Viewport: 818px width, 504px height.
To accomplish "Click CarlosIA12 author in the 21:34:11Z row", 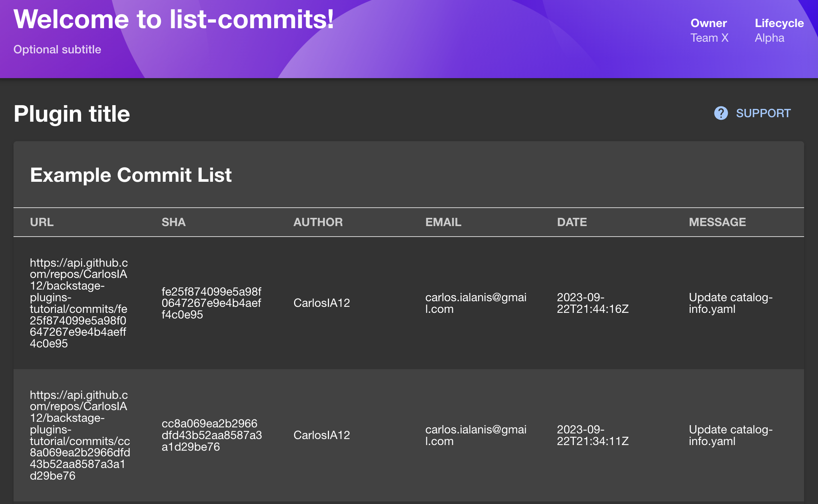I will coord(321,435).
